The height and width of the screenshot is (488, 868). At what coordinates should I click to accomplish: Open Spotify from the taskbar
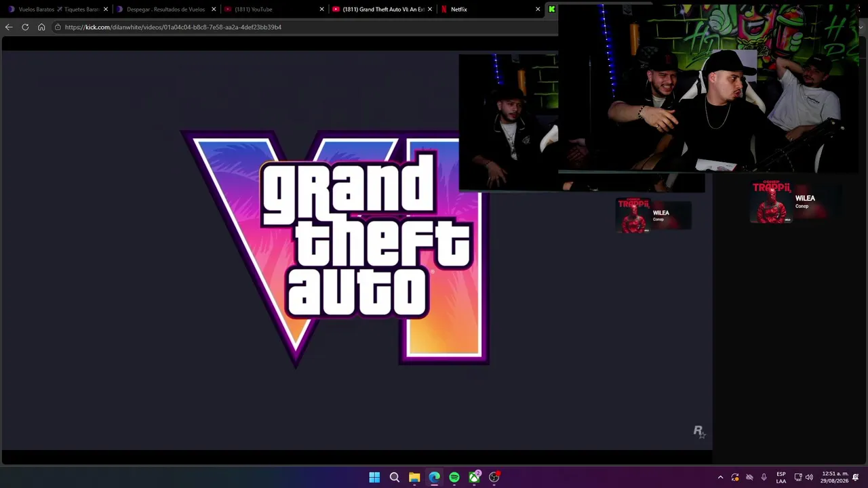[454, 477]
